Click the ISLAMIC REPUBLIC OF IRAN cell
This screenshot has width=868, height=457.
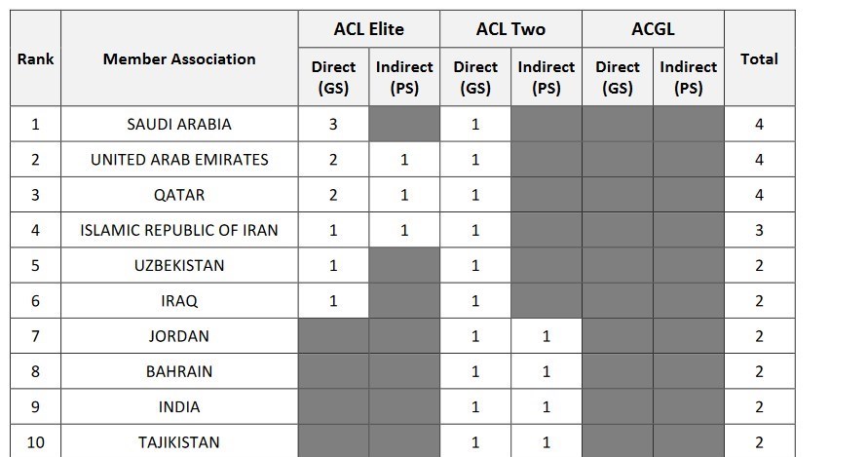click(x=179, y=230)
